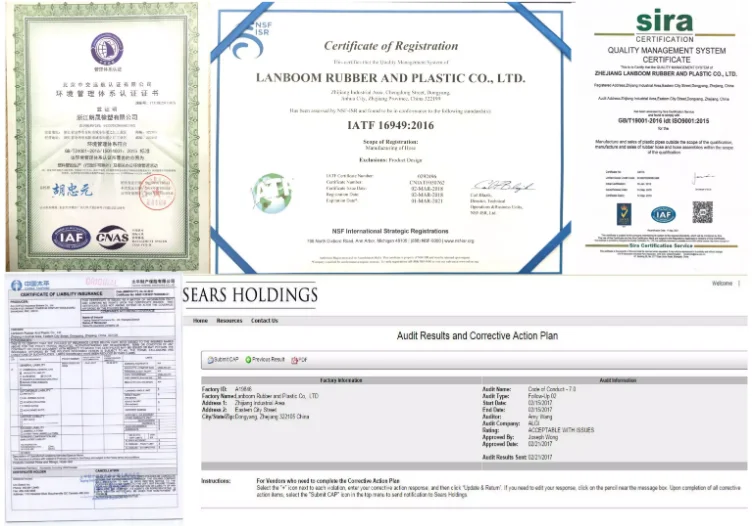Click the IAF logo on the Chinese certificate
Screen dimensions: 753x526
pos(71,237)
